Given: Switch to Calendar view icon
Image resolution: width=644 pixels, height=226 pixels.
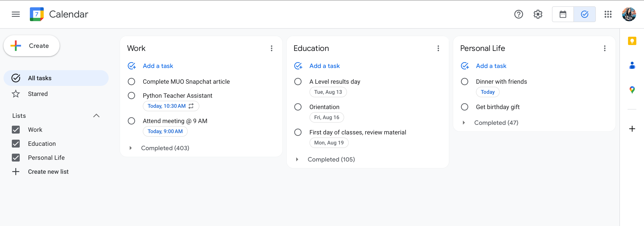Looking at the screenshot, I should pos(563,14).
